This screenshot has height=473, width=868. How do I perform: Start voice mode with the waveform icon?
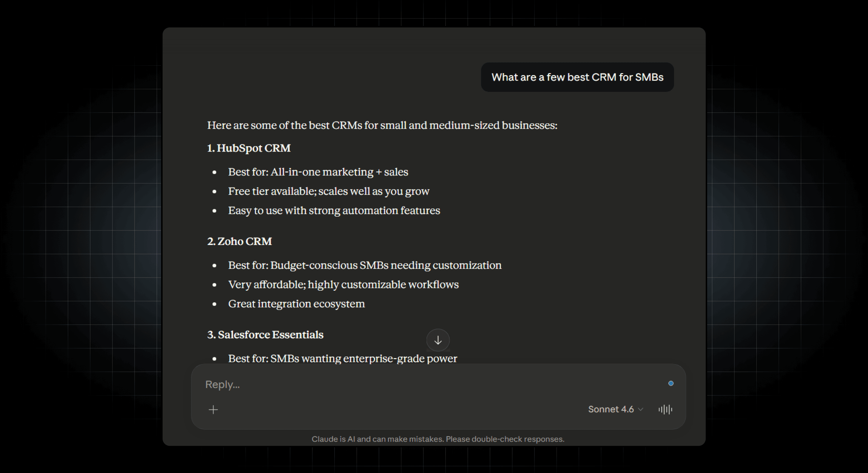[x=665, y=410]
